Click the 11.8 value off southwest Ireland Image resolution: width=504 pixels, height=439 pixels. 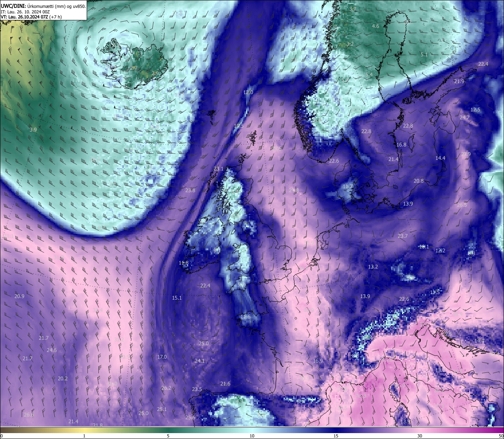point(183,263)
